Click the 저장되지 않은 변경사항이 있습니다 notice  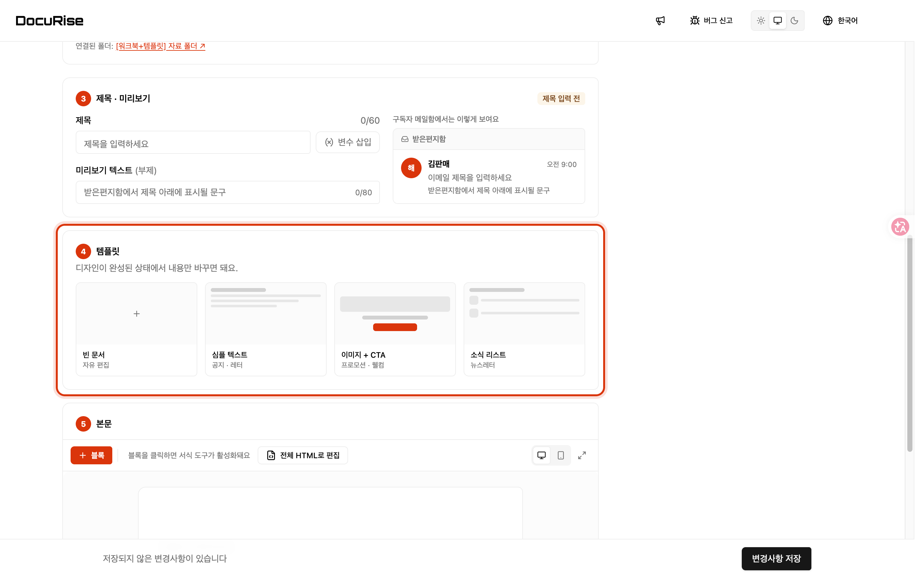coord(165,558)
